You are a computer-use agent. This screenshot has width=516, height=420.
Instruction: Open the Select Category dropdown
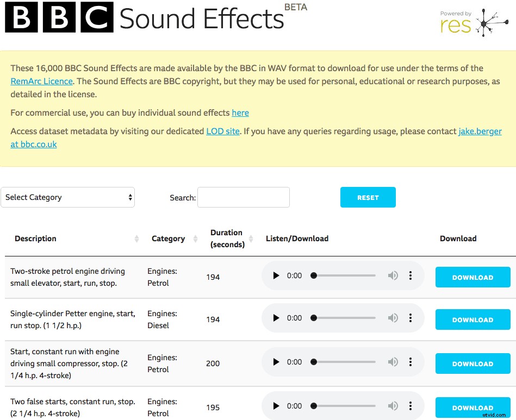[x=68, y=197]
